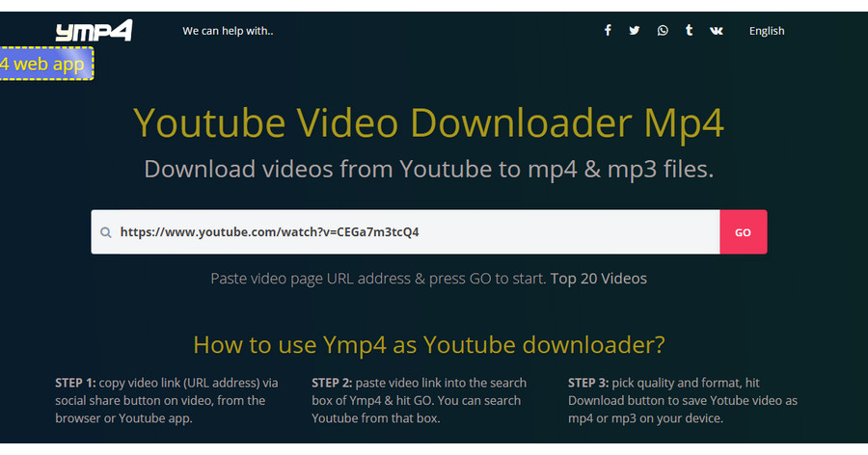Open the 'We can help with..' menu
The image size is (868, 455).
tap(228, 31)
